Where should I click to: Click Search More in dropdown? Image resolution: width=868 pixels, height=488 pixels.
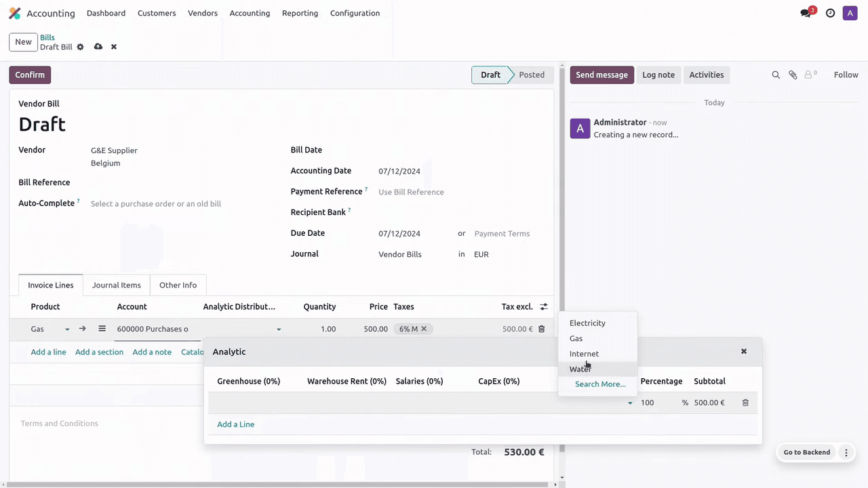point(600,384)
